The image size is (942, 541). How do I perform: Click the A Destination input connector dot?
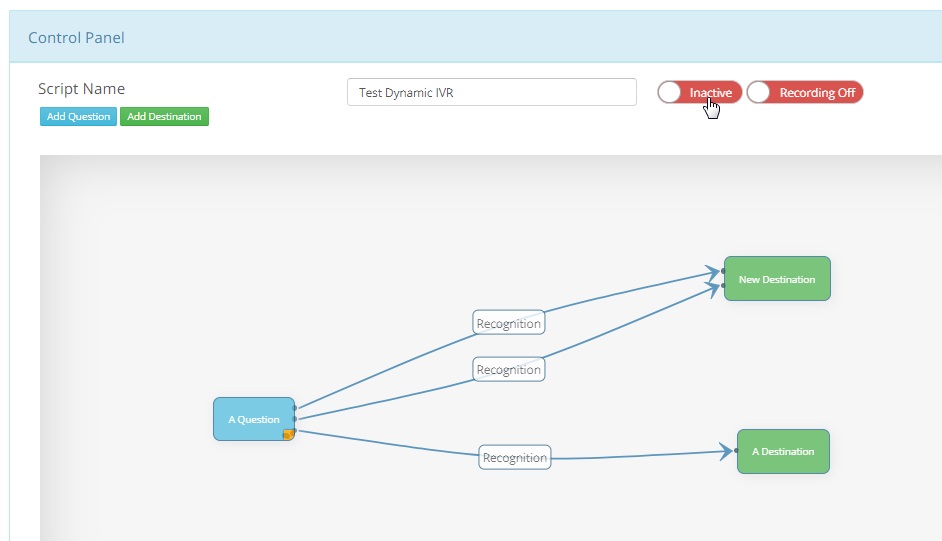click(x=736, y=450)
